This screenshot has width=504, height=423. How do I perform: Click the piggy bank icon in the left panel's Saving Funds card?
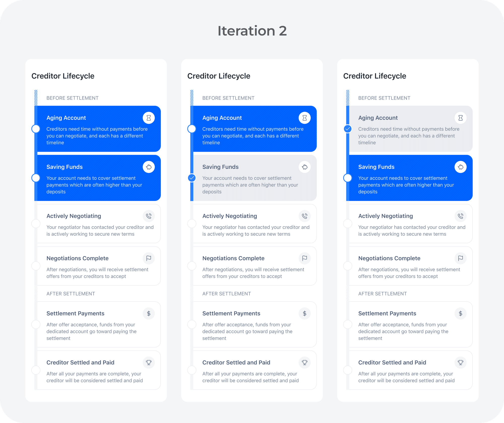click(149, 167)
